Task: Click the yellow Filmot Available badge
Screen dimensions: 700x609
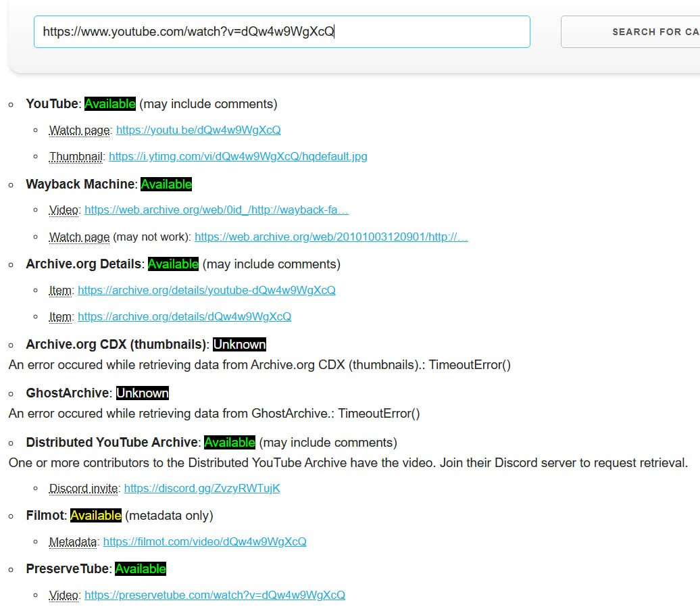Action: click(96, 515)
